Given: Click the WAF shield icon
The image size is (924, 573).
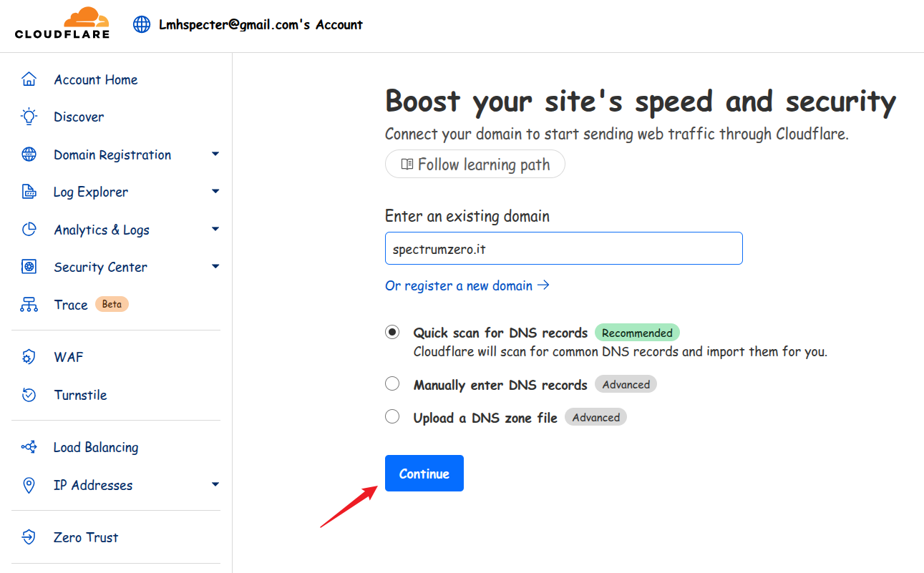Looking at the screenshot, I should pyautogui.click(x=29, y=357).
